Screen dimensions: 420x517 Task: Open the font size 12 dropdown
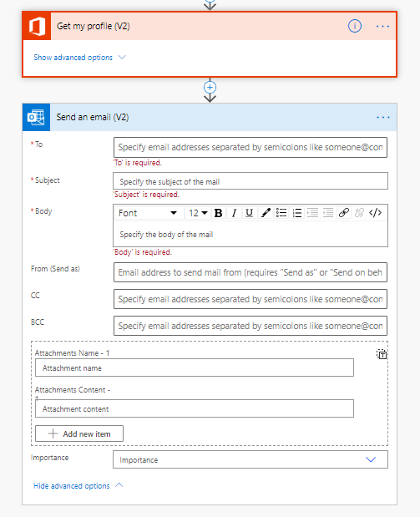pos(198,213)
